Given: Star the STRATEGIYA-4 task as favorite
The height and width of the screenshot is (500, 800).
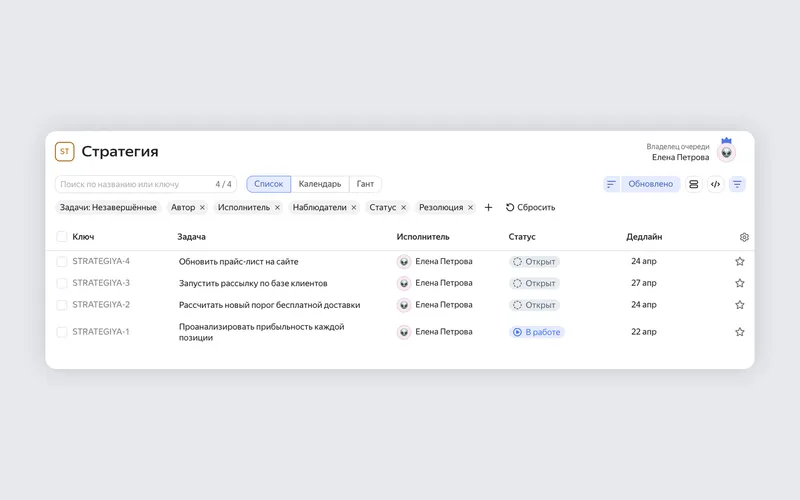Looking at the screenshot, I should click(740, 262).
